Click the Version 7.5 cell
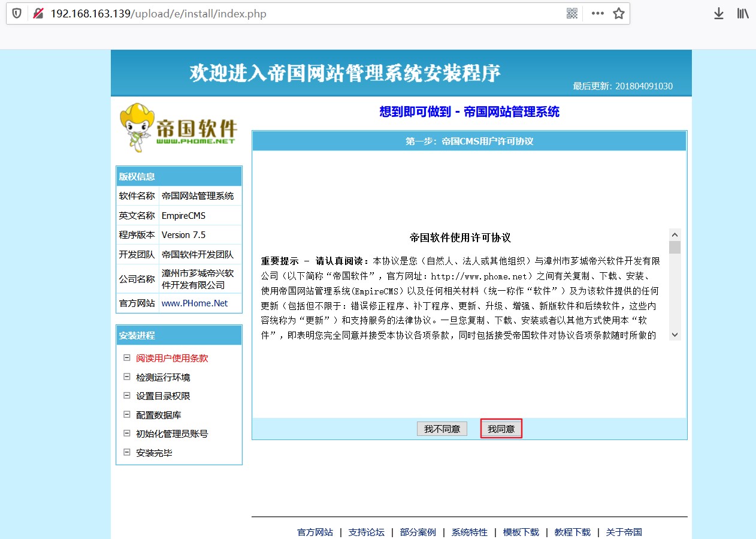Image resolution: width=756 pixels, height=539 pixels. tap(200, 234)
